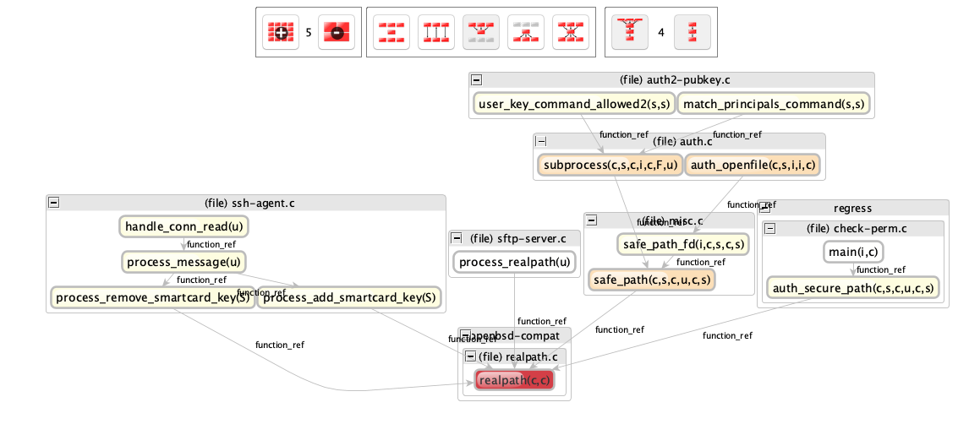
Task: Select the handle_conn_read(u) function node
Action: coord(184,226)
